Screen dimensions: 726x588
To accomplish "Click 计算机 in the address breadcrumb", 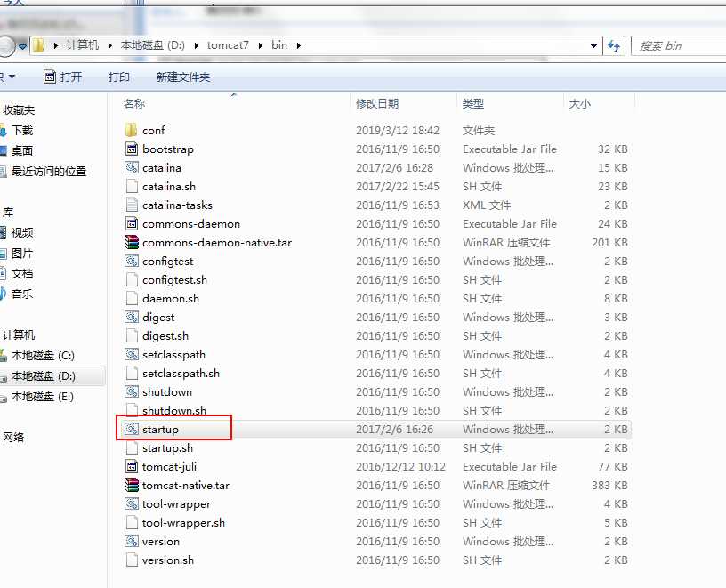I will 83,44.
